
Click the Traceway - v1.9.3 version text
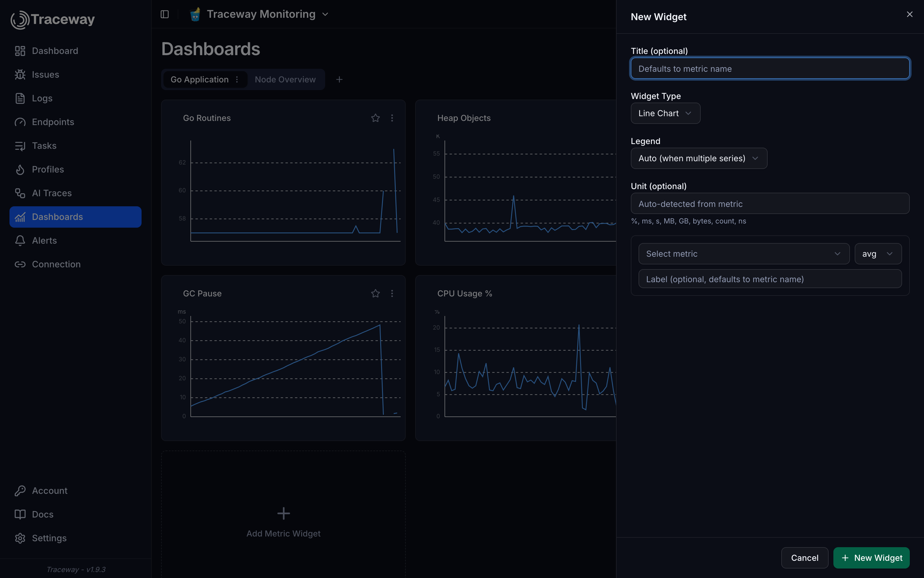point(76,569)
